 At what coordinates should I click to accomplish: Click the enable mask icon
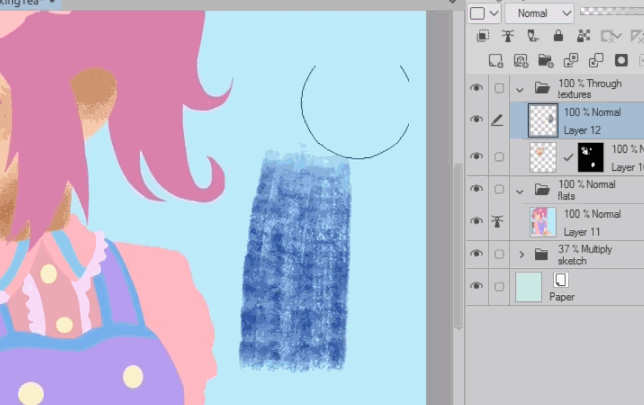click(x=609, y=36)
